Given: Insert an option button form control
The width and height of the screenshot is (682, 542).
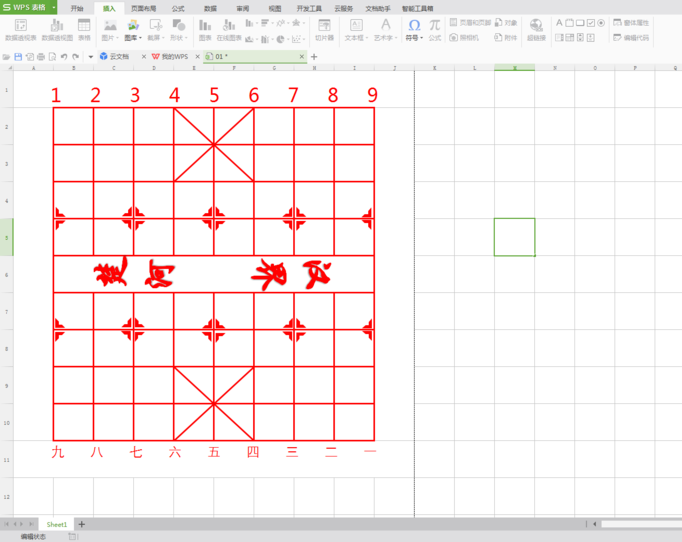Looking at the screenshot, I should (601, 23).
